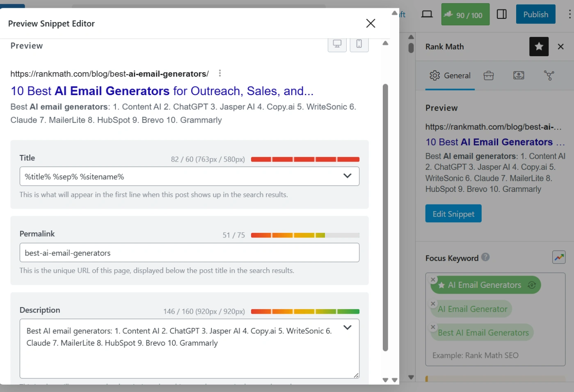Toggle the editor settings sidebar icon

click(501, 14)
